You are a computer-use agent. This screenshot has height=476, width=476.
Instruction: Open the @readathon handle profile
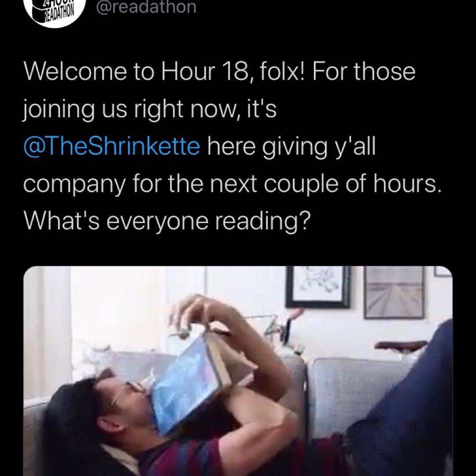point(146,7)
